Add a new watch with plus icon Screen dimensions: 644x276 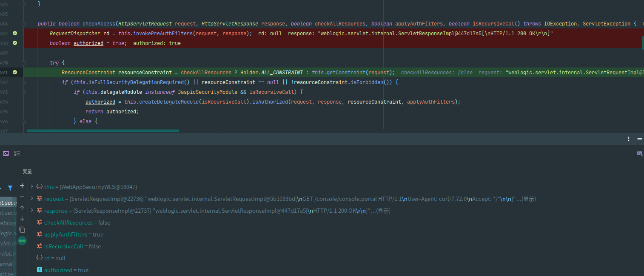pos(22,186)
